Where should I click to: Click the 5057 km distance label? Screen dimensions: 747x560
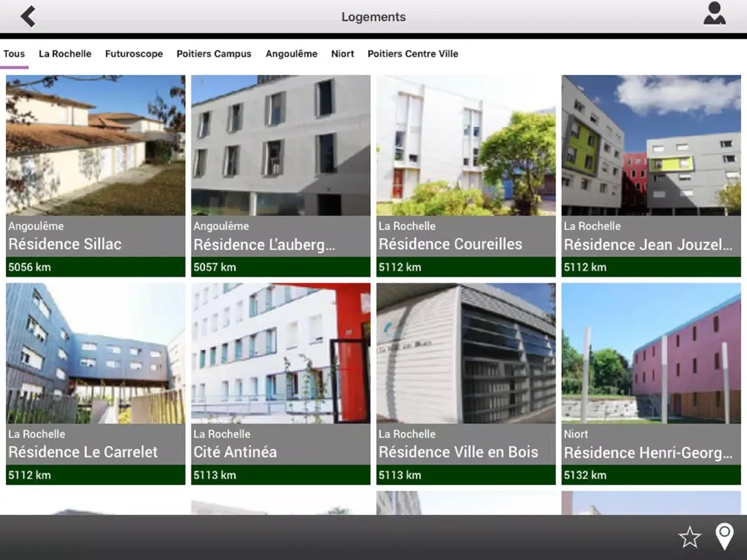[x=215, y=267]
